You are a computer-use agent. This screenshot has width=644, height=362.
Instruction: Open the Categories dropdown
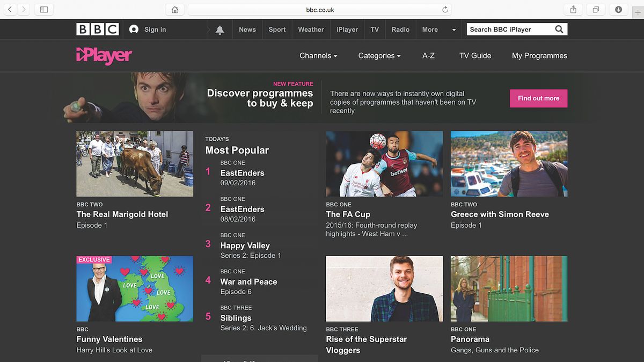[379, 55]
